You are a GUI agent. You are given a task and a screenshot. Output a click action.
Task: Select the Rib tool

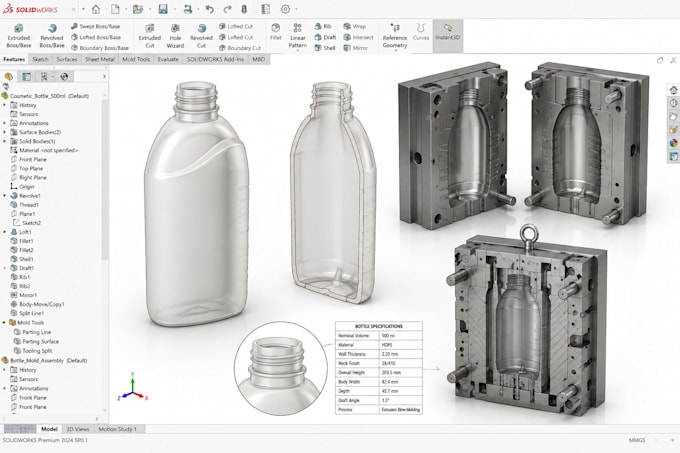[323, 26]
